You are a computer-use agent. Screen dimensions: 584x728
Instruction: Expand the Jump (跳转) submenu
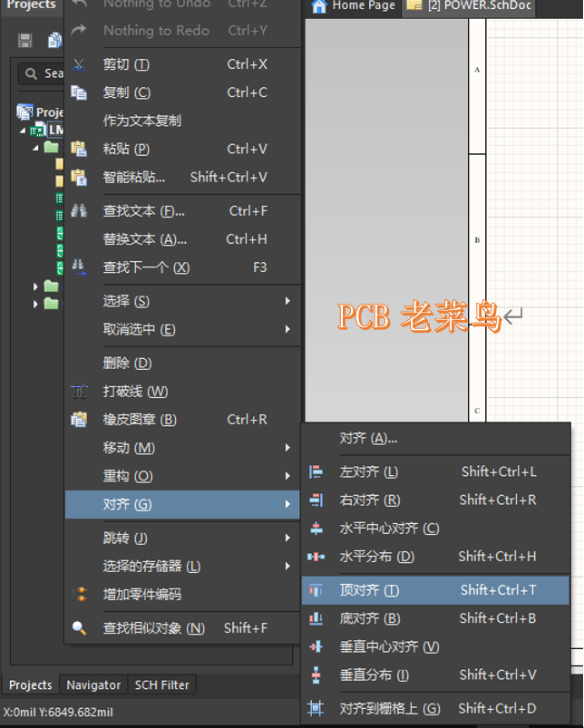(287, 538)
